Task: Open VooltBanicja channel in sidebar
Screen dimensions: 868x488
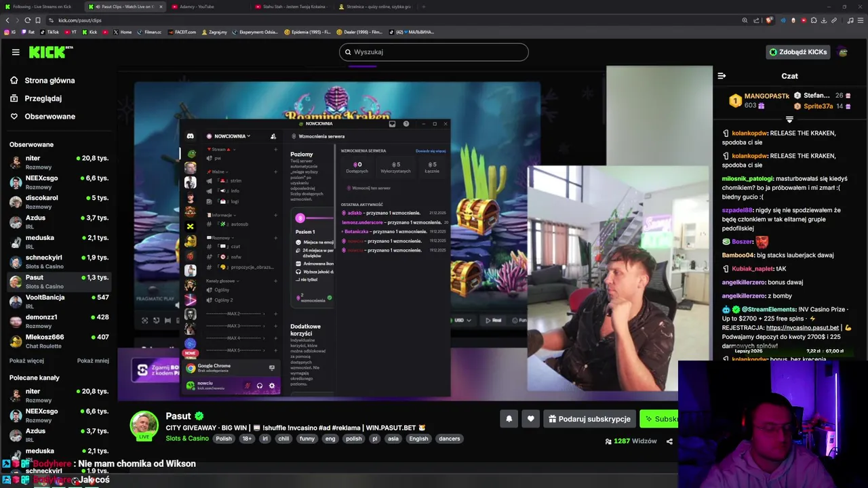Action: (59, 301)
